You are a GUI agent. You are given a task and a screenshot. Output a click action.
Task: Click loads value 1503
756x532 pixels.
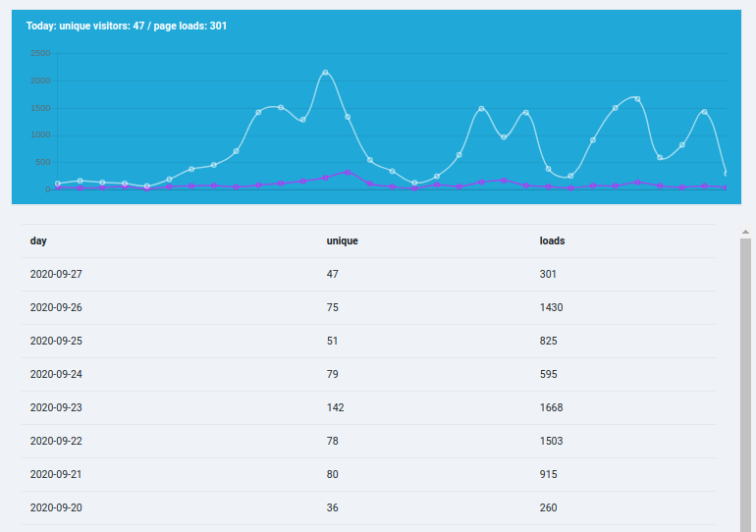click(x=551, y=441)
